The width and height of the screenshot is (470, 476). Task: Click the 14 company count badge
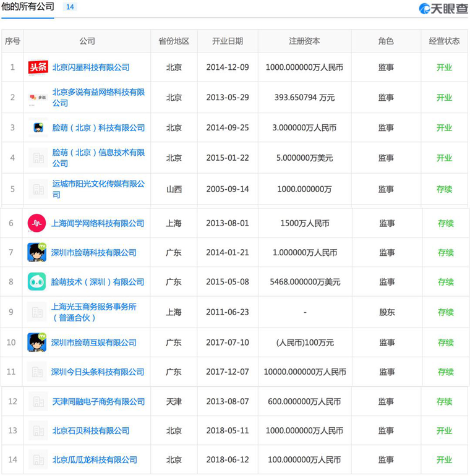coord(70,7)
